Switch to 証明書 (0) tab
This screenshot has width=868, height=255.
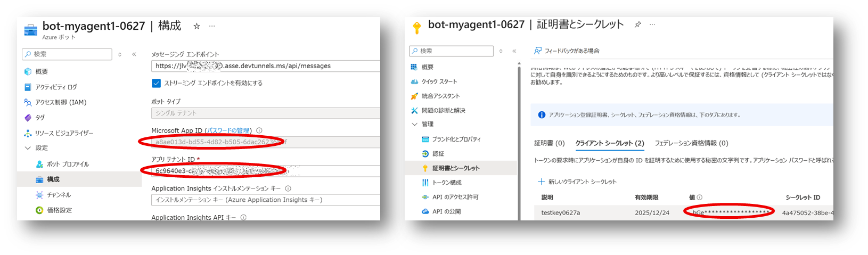pyautogui.click(x=550, y=143)
